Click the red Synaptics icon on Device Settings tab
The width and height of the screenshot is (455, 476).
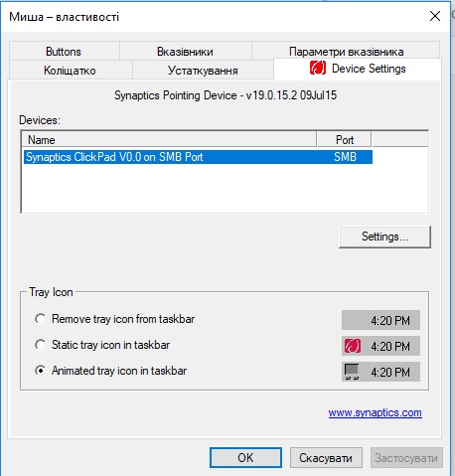(318, 68)
